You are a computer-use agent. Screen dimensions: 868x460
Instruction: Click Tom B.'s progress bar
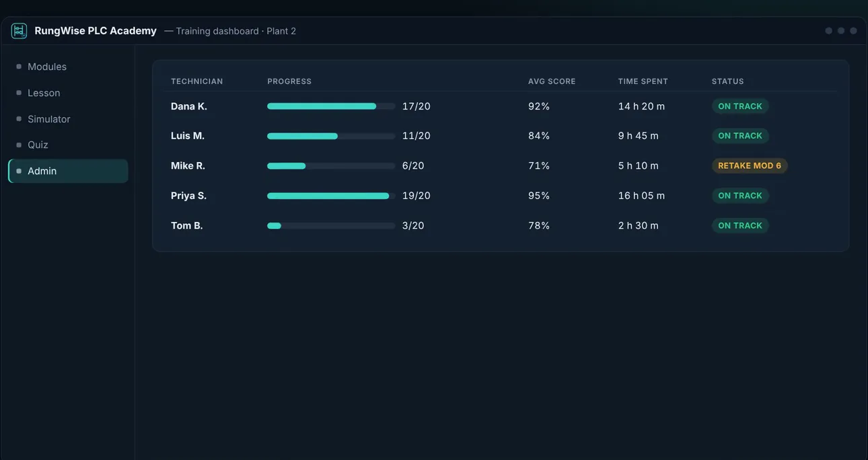331,225
